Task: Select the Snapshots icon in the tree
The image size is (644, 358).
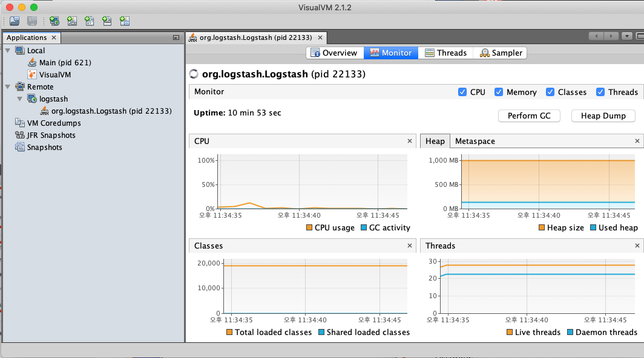Action: click(x=20, y=147)
